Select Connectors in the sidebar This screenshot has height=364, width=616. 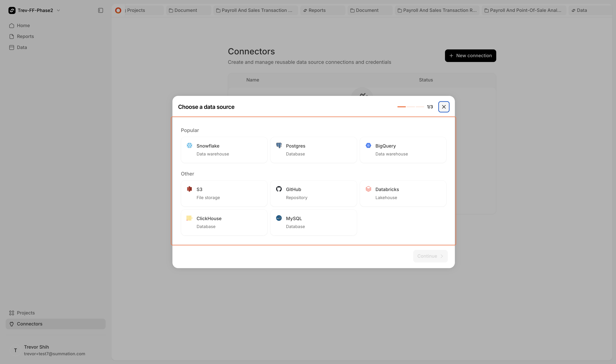tap(55, 324)
